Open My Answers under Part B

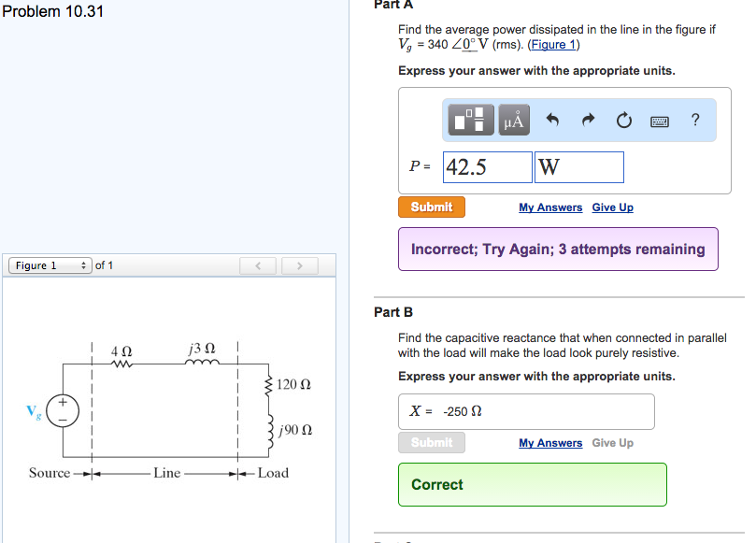point(549,442)
